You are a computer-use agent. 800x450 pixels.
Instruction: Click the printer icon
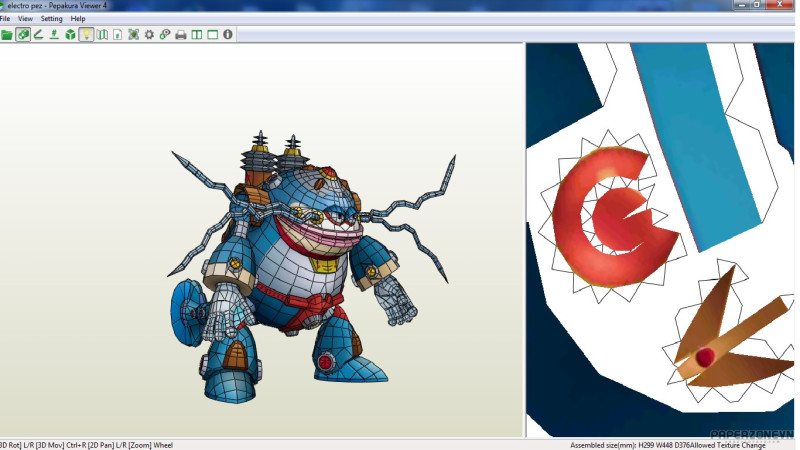click(181, 35)
